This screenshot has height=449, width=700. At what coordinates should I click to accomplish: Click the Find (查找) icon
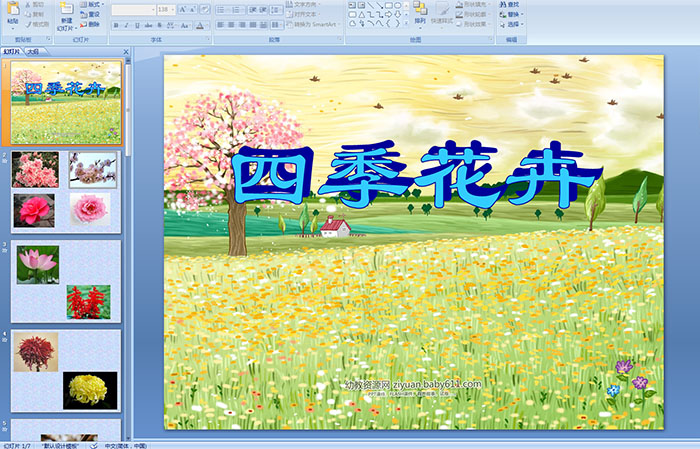coord(511,5)
